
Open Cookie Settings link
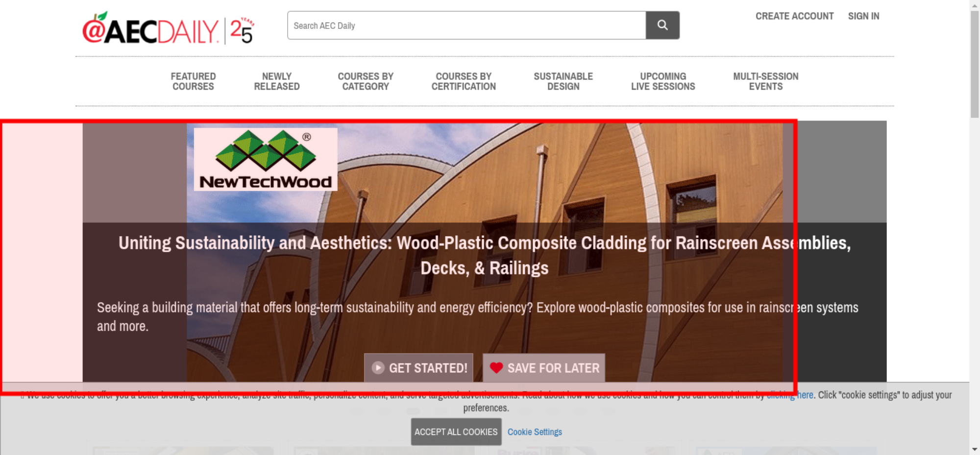point(535,432)
